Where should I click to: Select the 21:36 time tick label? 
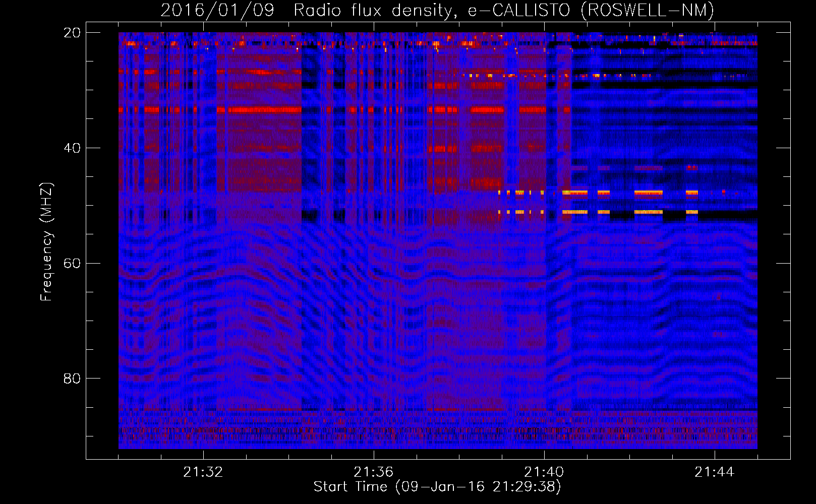tap(374, 472)
